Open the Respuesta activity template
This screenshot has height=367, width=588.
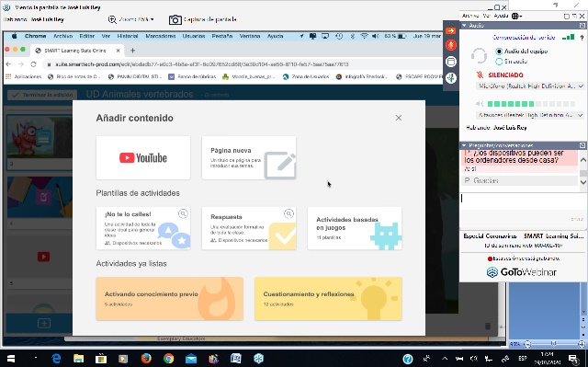coord(249,228)
